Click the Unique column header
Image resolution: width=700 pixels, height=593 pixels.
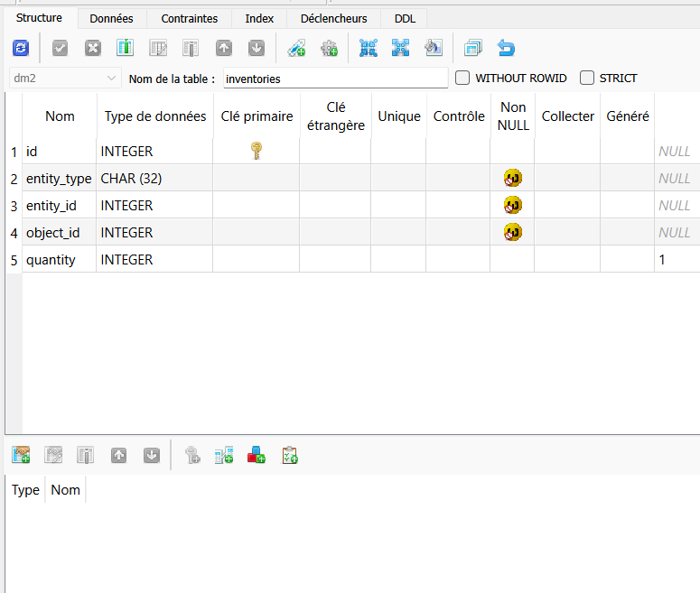pos(399,116)
